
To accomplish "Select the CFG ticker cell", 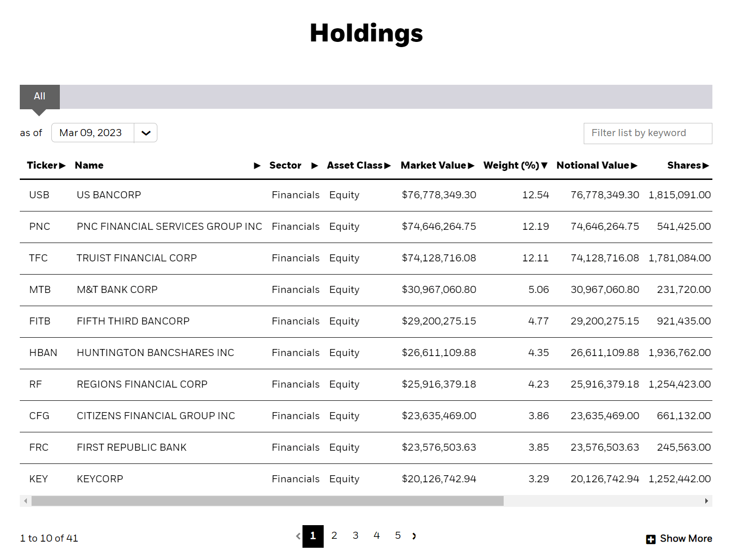I will (39, 416).
